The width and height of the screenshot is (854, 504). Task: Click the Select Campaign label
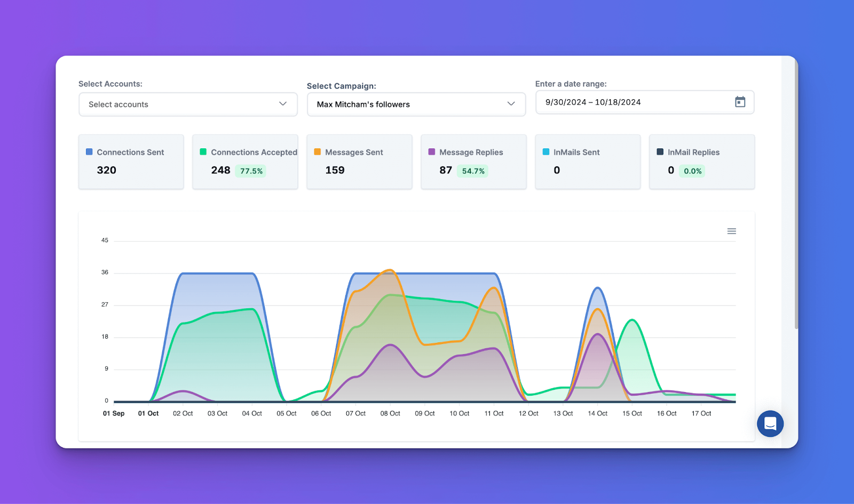pos(342,86)
